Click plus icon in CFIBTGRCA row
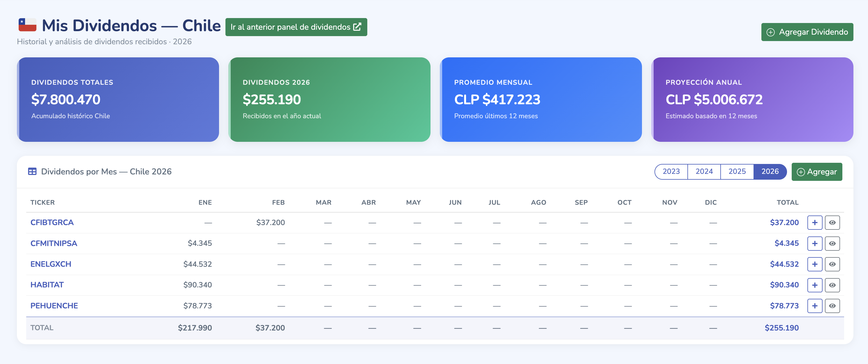The image size is (868, 364). (x=814, y=222)
